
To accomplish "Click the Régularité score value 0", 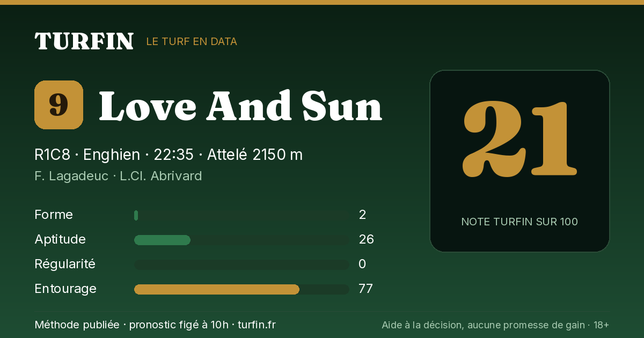I will click(x=362, y=264).
